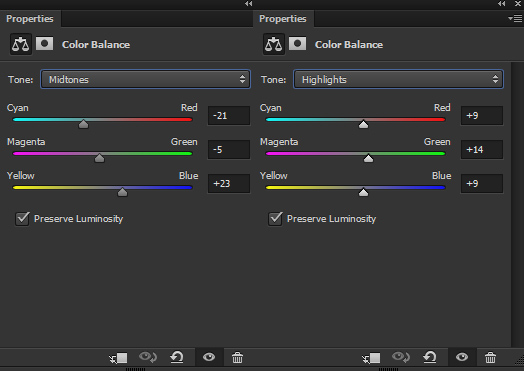Click Tone label in left panel
This screenshot has width=524, height=371.
coord(21,80)
